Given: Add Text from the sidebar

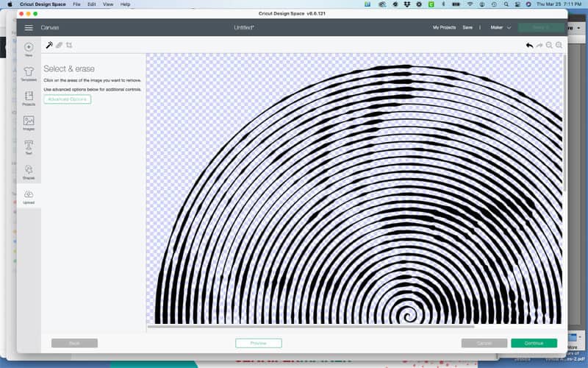Looking at the screenshot, I should (x=29, y=147).
